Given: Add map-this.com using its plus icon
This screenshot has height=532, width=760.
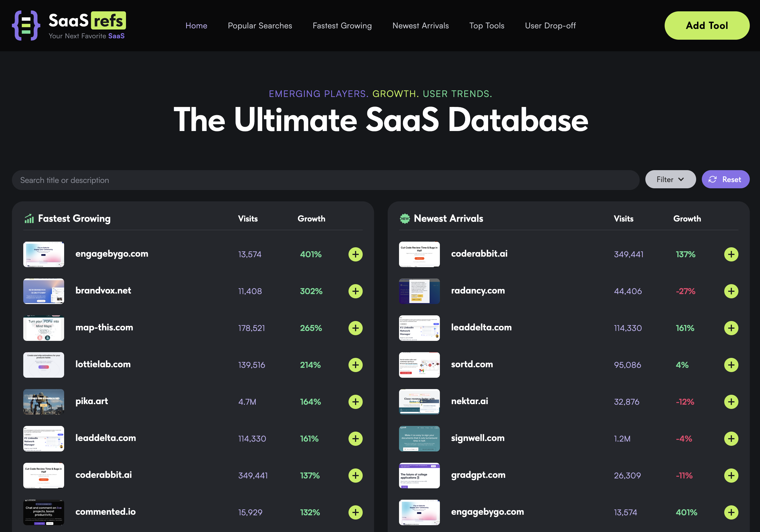Looking at the screenshot, I should click(356, 328).
